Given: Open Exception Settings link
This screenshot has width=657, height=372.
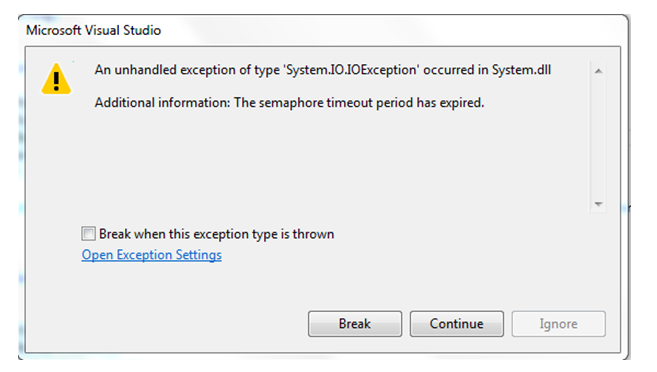Looking at the screenshot, I should [x=152, y=255].
